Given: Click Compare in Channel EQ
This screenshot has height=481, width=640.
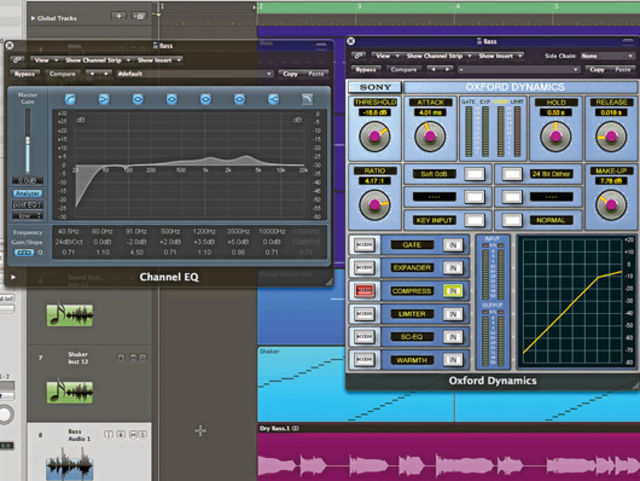Looking at the screenshot, I should tap(62, 73).
